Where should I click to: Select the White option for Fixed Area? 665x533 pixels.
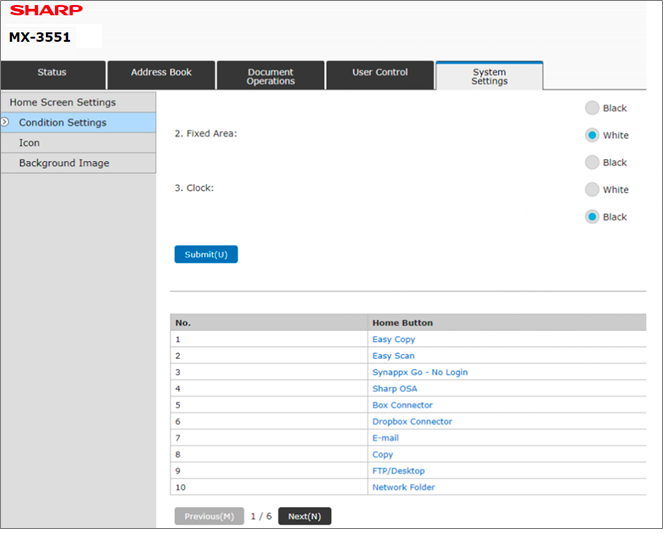(592, 135)
